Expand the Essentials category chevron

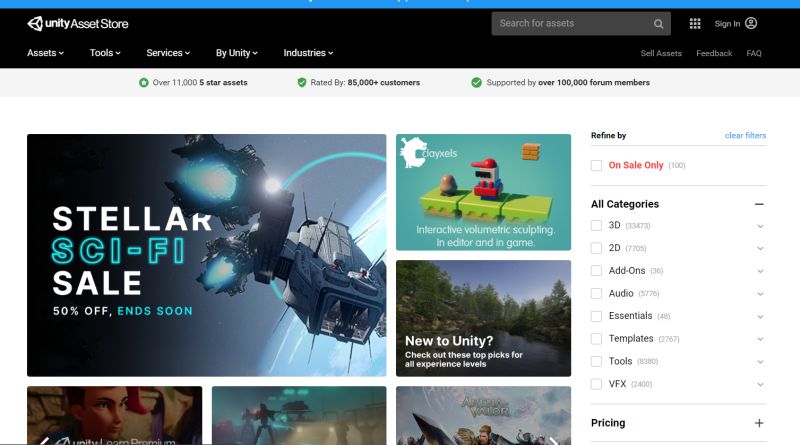click(x=760, y=316)
